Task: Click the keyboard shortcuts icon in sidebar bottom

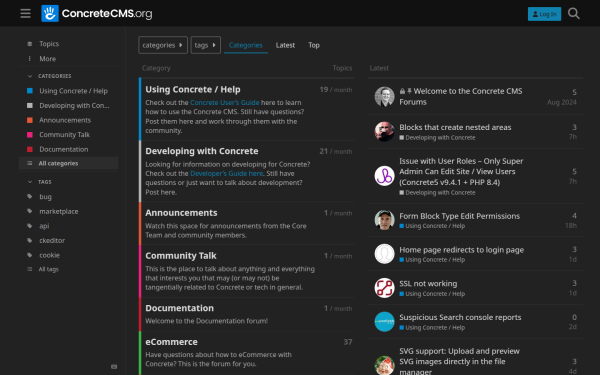Action: tap(114, 367)
